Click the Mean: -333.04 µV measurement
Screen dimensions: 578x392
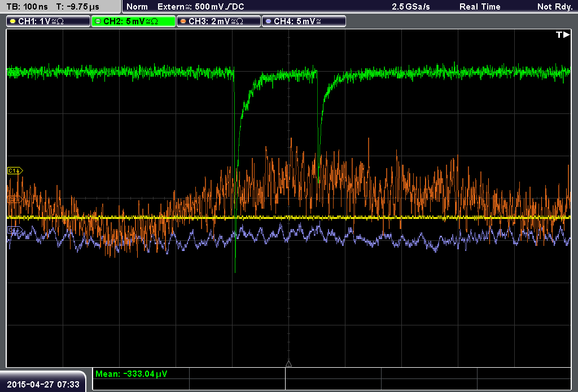(131, 374)
